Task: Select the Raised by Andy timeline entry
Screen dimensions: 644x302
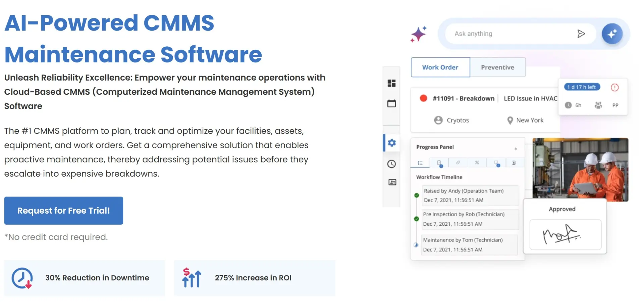Action: (x=470, y=196)
